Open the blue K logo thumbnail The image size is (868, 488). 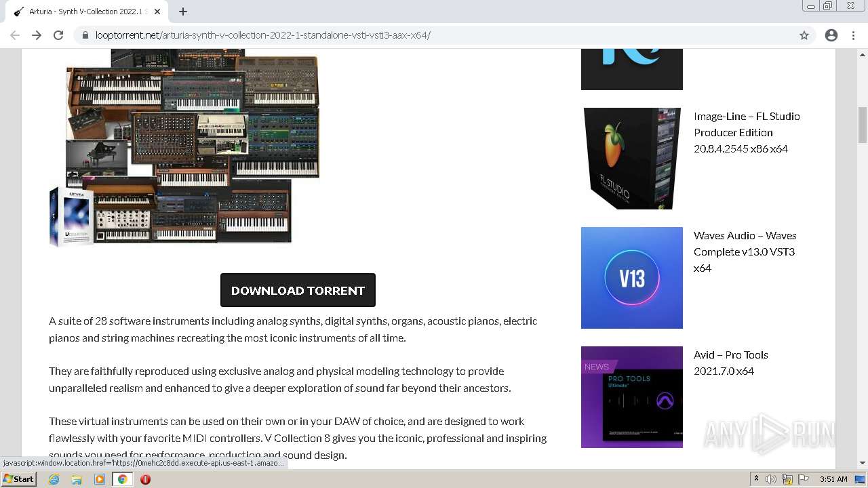point(632,69)
